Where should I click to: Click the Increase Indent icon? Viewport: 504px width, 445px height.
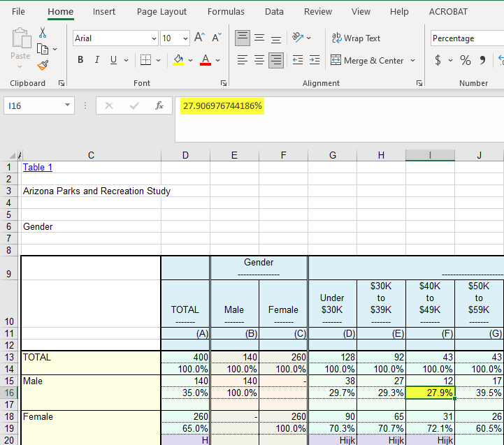point(314,61)
